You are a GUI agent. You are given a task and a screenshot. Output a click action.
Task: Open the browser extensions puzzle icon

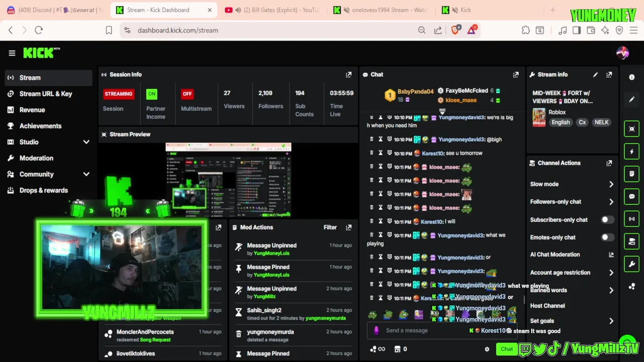(x=526, y=30)
